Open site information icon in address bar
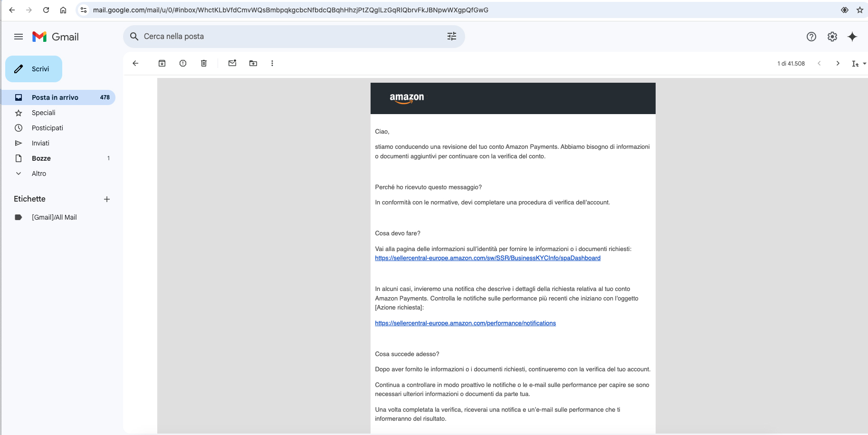 [84, 10]
